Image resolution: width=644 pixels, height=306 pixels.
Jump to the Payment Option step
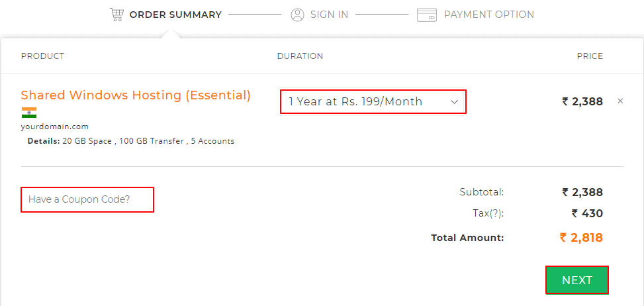pyautogui.click(x=488, y=15)
